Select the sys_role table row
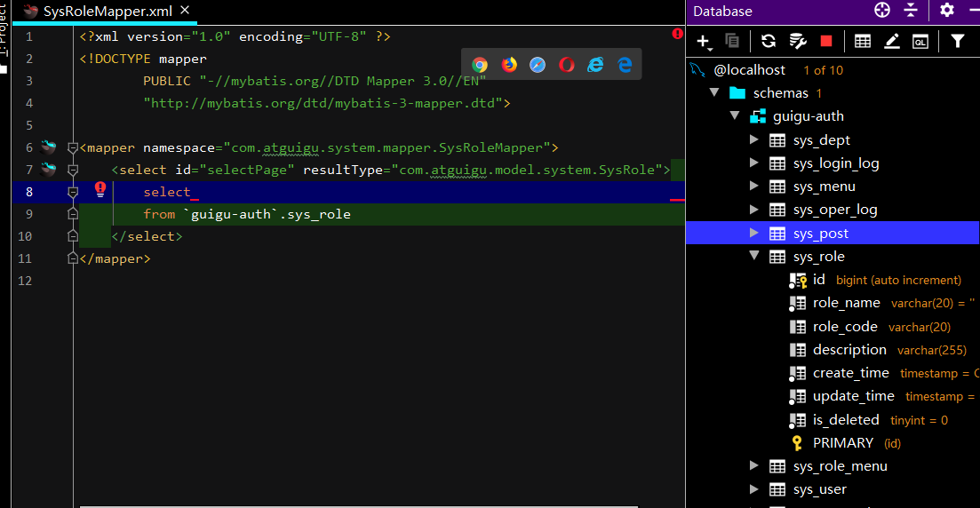 pyautogui.click(x=833, y=256)
